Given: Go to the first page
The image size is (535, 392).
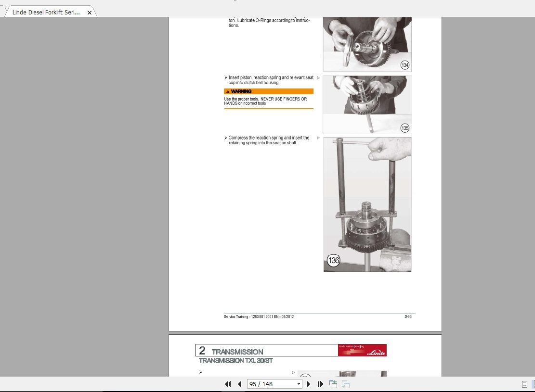Looking at the screenshot, I should point(228,384).
